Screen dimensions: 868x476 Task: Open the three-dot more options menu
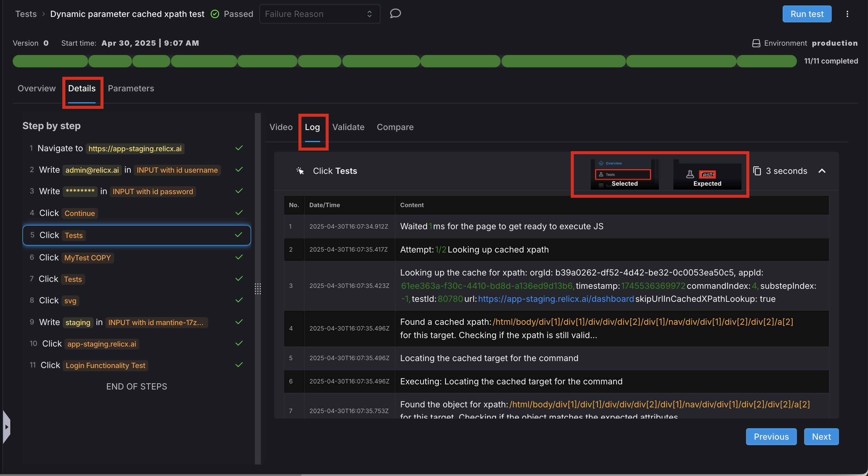(x=847, y=14)
